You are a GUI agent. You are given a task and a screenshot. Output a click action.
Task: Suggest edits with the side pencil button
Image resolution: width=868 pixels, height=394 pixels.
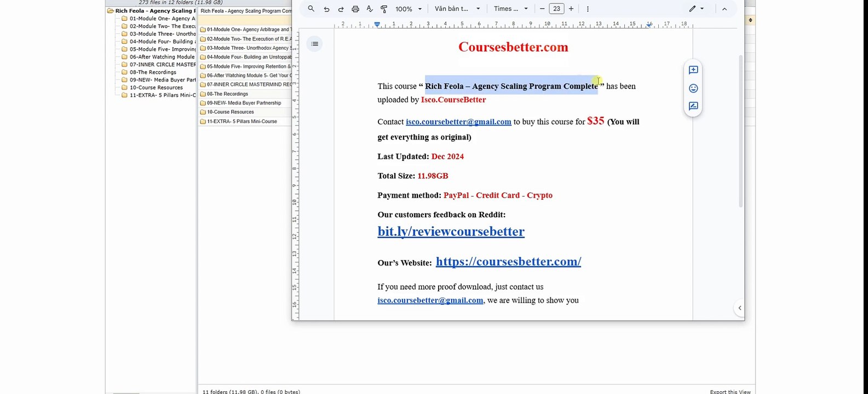693,106
